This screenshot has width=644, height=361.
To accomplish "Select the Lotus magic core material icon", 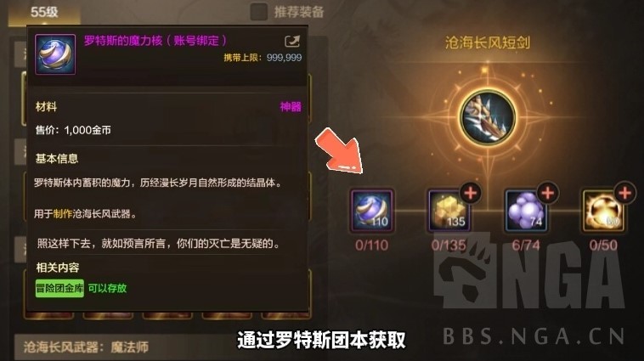I will pos(371,210).
